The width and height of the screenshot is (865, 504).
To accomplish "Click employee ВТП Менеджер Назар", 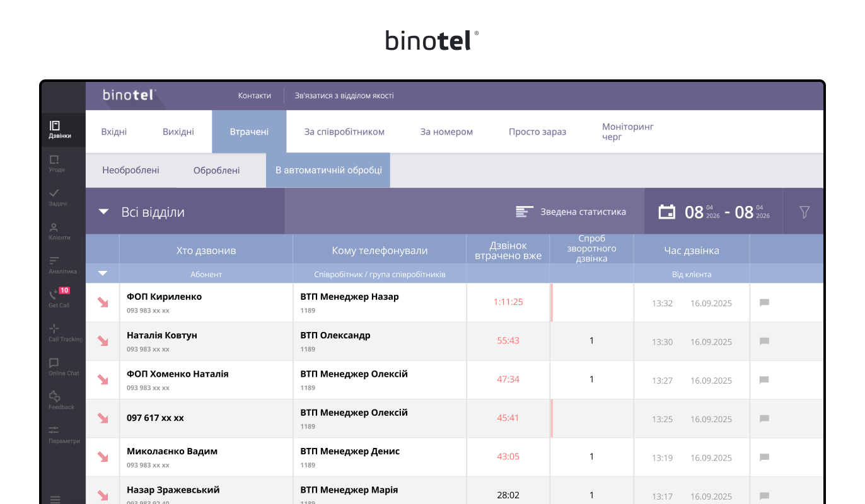I will (349, 297).
